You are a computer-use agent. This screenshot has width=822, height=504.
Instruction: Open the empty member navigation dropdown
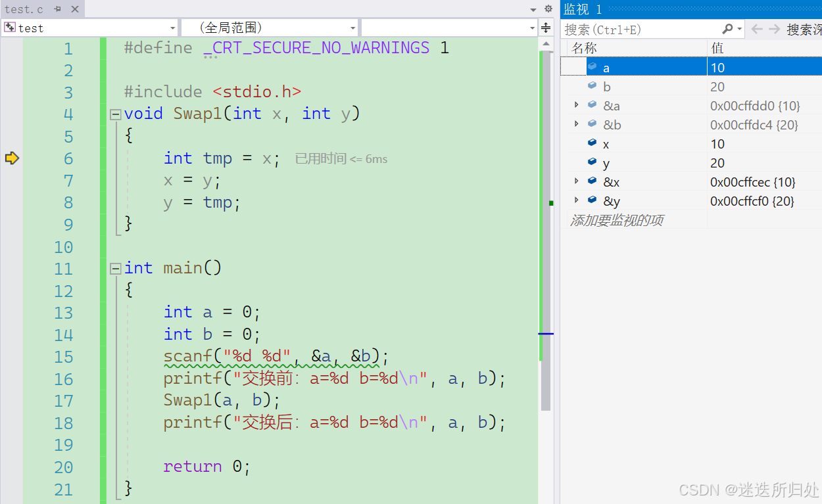[x=449, y=28]
